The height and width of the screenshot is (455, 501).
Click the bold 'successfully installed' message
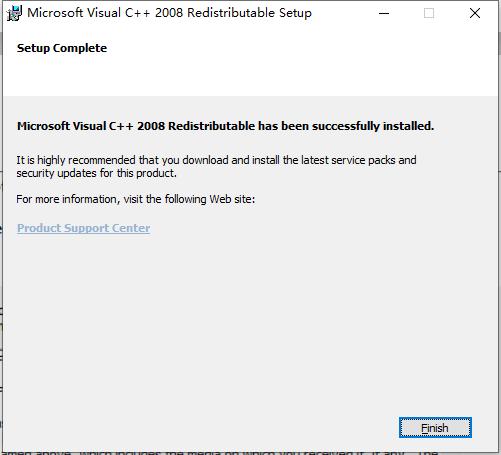225,126
